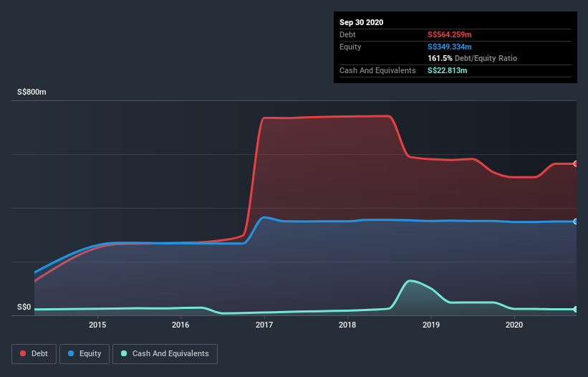Click the Equity label in tooltip
The image size is (588, 377).
(350, 47)
